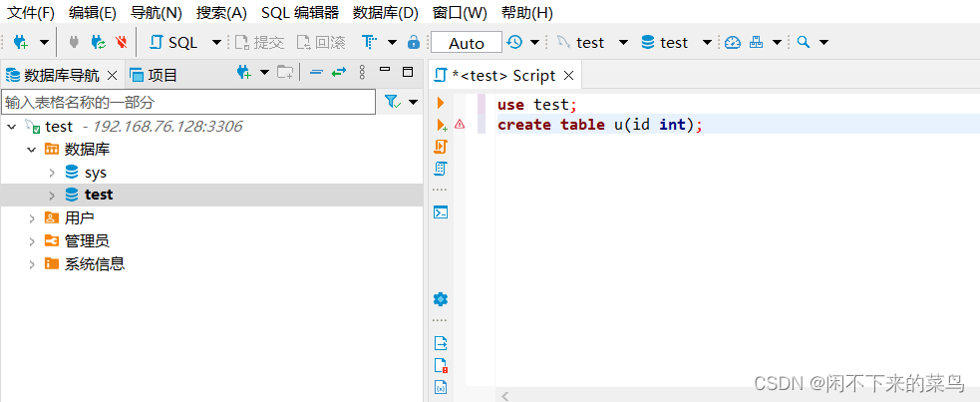Viewport: 980px width, 402px height.
Task: Open the transaction mode dropdown arrow
Action: [392, 43]
